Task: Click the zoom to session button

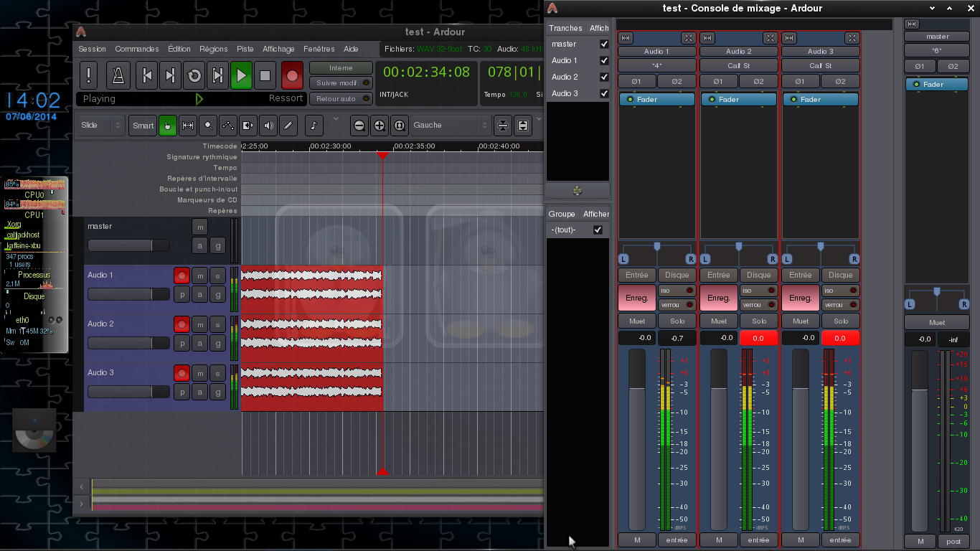Action: click(400, 126)
